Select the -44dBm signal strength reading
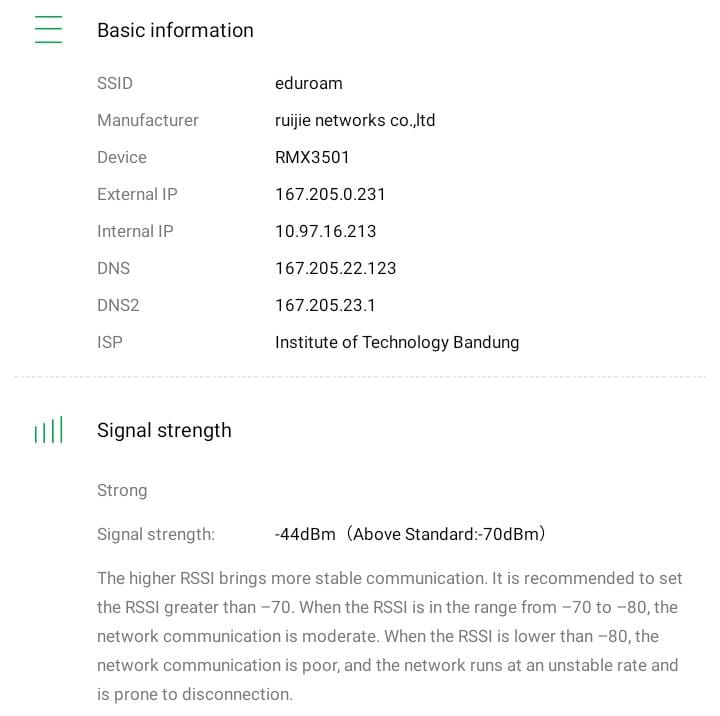 point(305,534)
